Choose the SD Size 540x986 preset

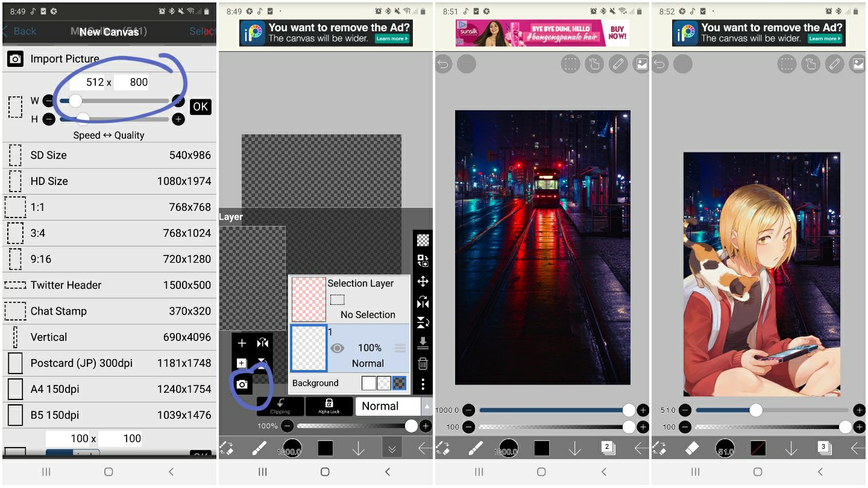109,155
